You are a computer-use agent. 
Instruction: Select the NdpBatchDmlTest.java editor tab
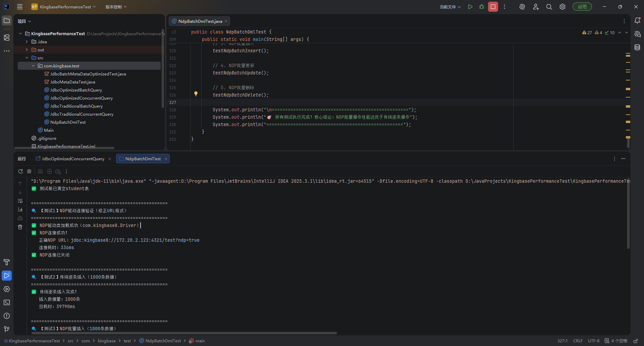[x=200, y=21]
